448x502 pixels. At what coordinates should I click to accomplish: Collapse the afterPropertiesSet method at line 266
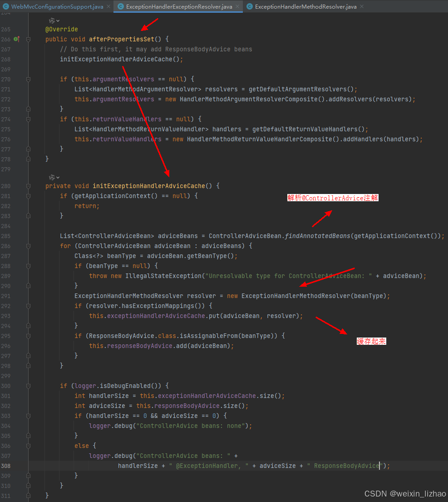tap(28, 40)
